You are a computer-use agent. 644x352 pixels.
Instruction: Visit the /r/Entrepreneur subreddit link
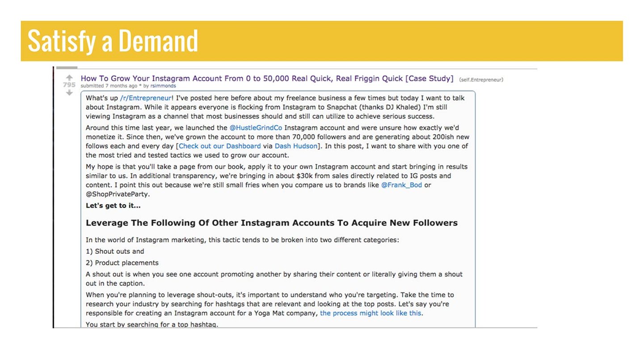(x=145, y=98)
